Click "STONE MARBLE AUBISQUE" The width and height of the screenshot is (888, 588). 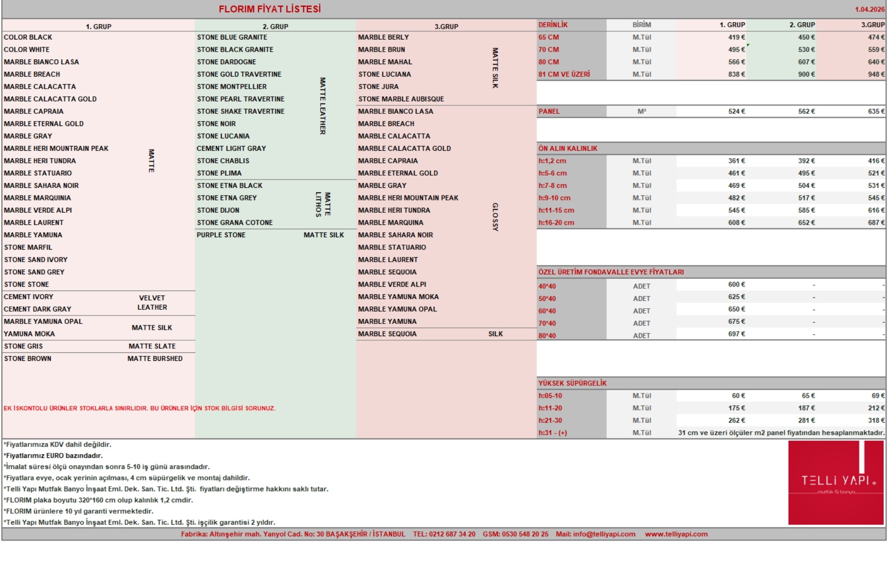click(x=401, y=99)
